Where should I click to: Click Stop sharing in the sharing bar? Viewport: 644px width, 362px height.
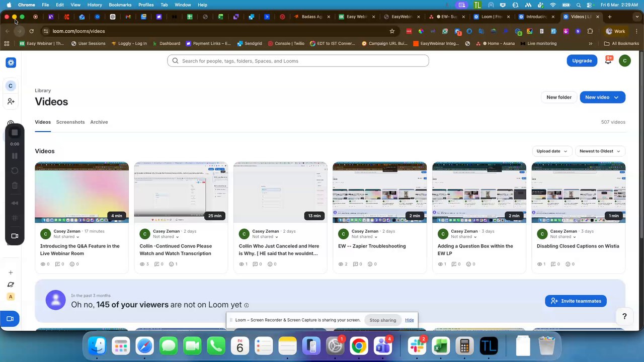click(383, 320)
